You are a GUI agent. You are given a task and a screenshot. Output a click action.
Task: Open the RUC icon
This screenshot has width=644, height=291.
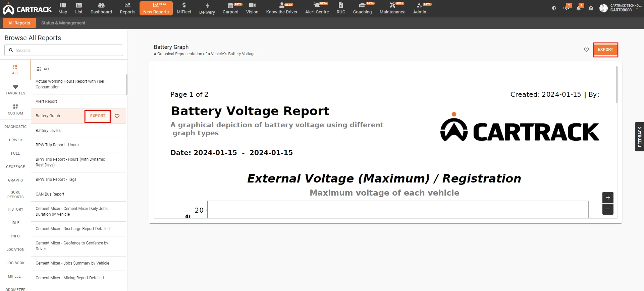click(341, 5)
